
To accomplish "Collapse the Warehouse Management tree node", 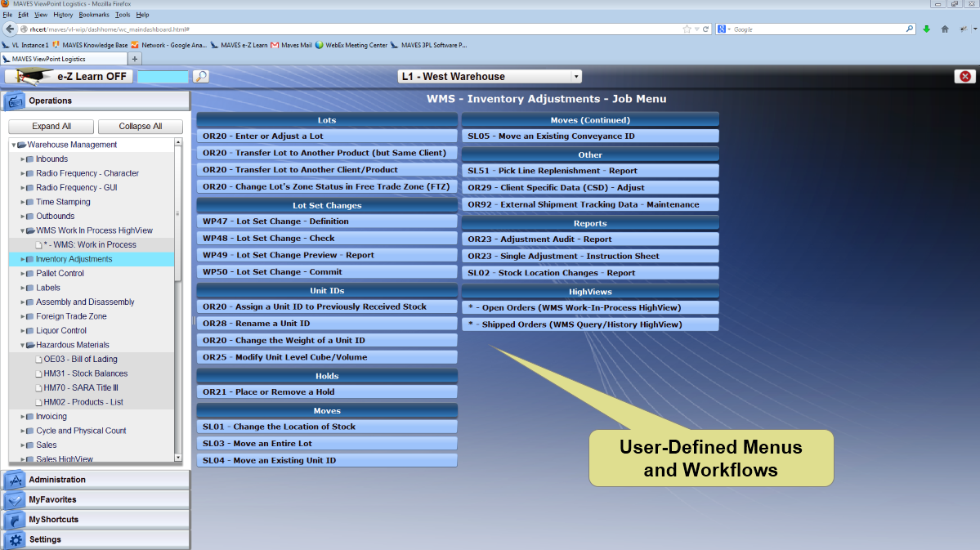I will [x=14, y=145].
